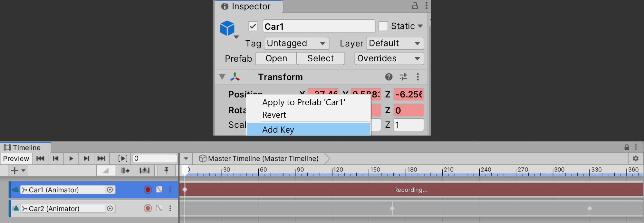Expand the Overrides dropdown
Screen dimensions: 644x223
389,58
